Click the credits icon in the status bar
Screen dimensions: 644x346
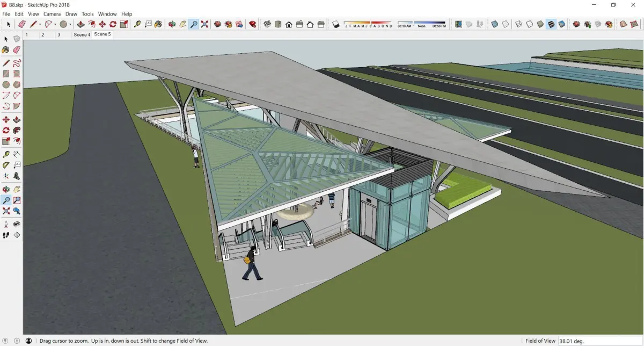point(17,341)
